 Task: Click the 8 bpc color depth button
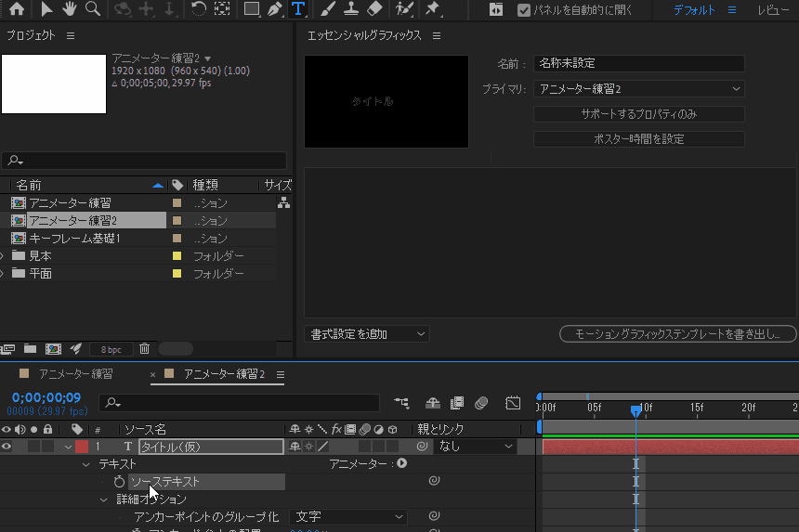click(111, 349)
